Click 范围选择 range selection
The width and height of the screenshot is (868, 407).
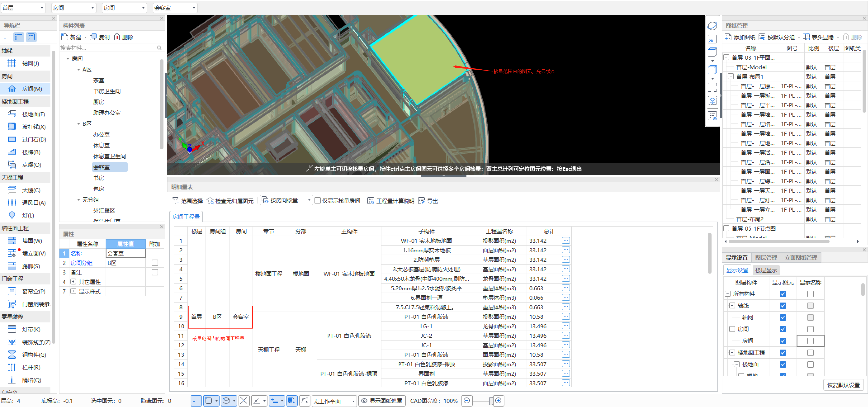point(187,201)
